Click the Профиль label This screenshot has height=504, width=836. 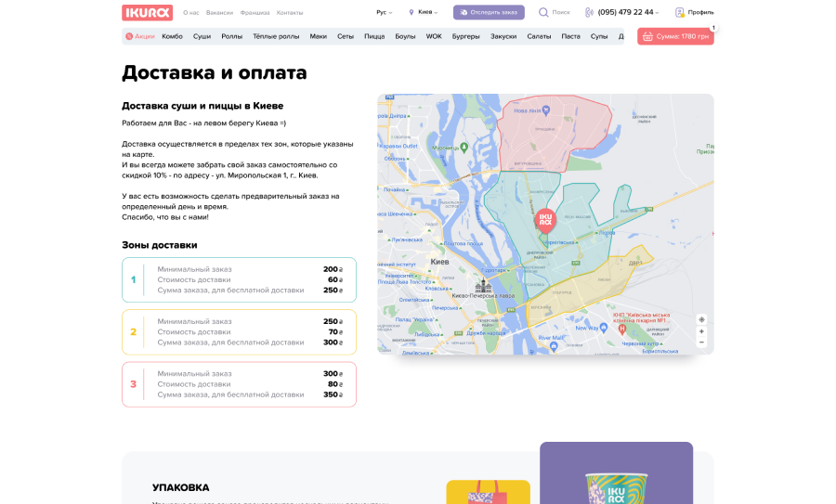coord(700,12)
